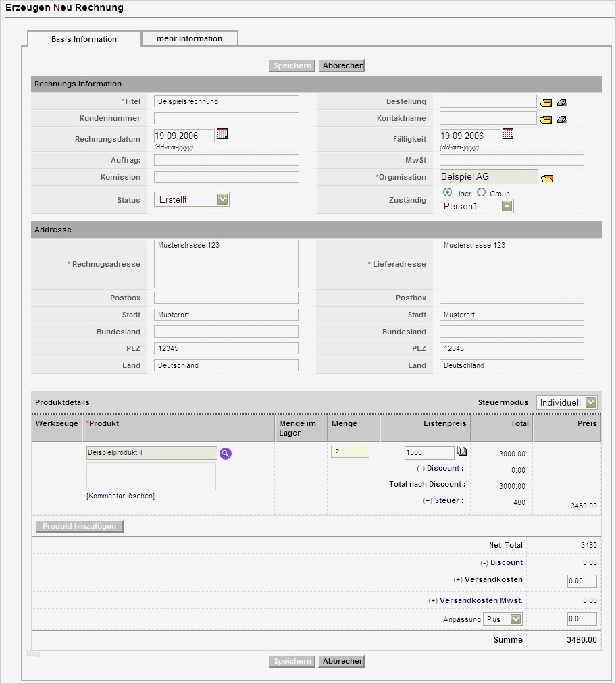Image resolution: width=616 pixels, height=684 pixels.
Task: Open the product Discount link
Action: point(443,468)
